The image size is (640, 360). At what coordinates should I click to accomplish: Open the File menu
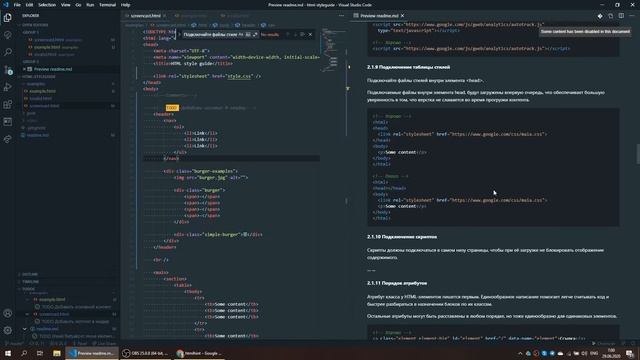(17, 5)
